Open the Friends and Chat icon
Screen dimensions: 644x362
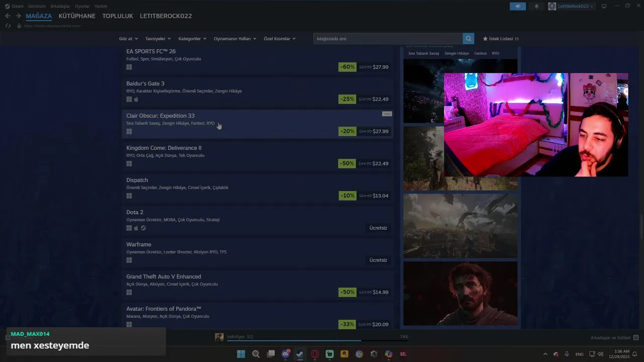pos(636,337)
